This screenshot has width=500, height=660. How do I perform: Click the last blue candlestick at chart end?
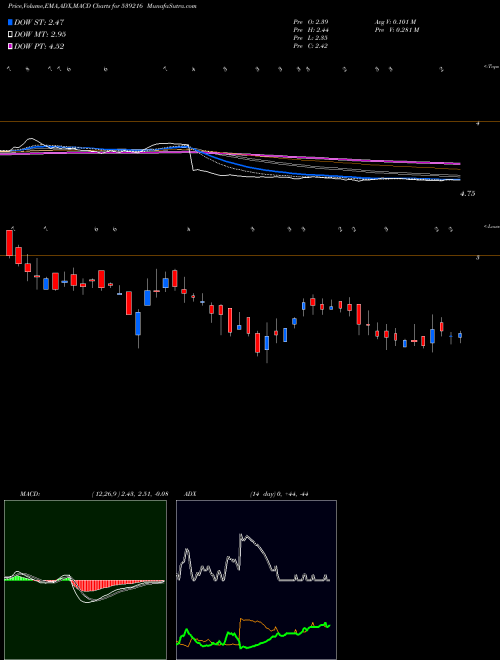pyautogui.click(x=460, y=335)
